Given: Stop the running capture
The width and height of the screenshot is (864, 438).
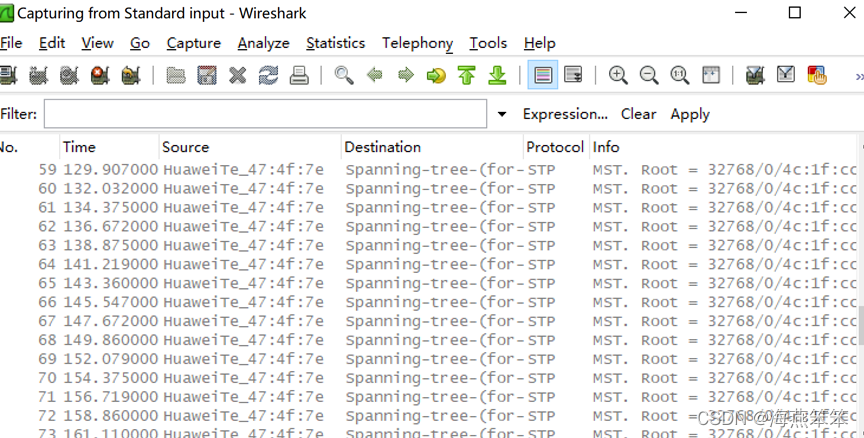Looking at the screenshot, I should pyautogui.click(x=100, y=75).
